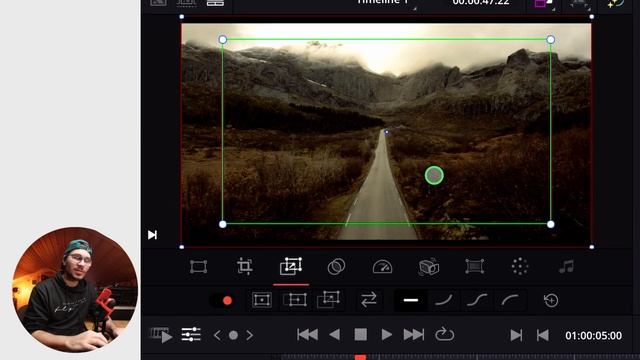Click the green frame top-right handle

coord(551,40)
